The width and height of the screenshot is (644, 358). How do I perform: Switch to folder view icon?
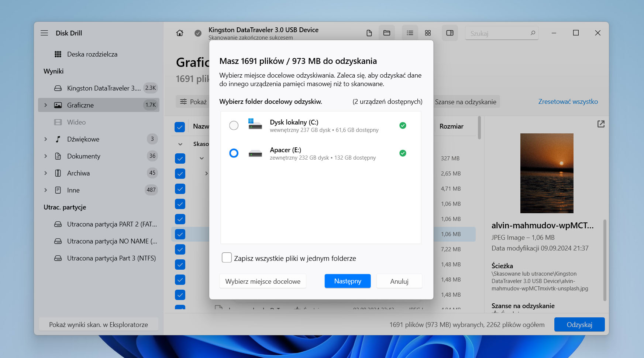tap(387, 33)
